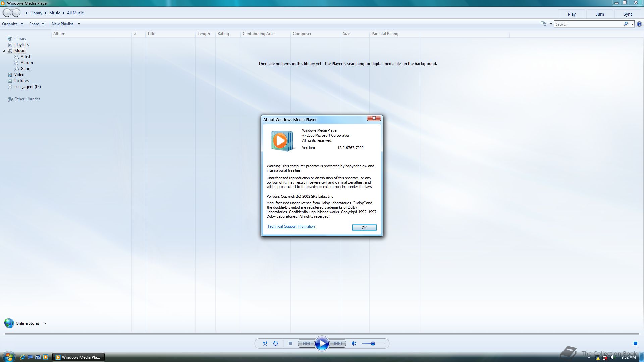This screenshot has height=362, width=644.
Task: Open the Artist view under Music
Action: point(22,57)
